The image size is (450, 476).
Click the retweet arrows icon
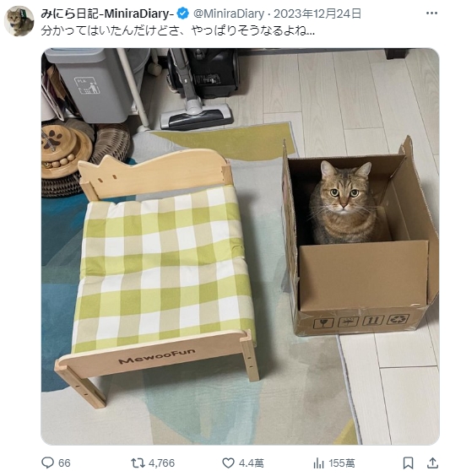[138, 463]
